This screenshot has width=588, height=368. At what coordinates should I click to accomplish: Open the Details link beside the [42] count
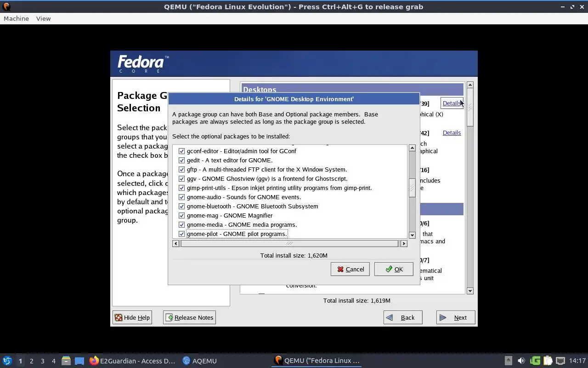point(452,132)
